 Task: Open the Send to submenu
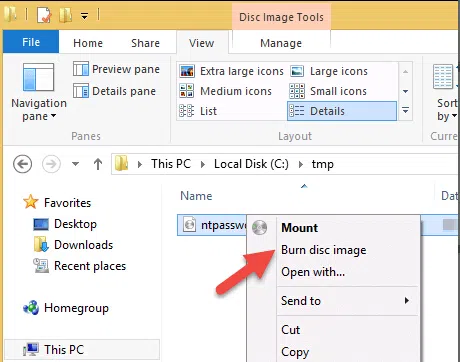click(348, 301)
